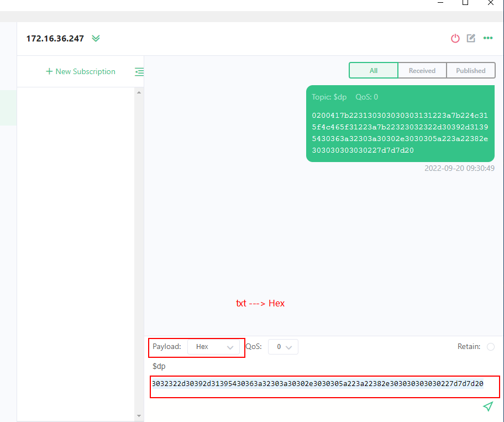Show only Received messages

tap(422, 71)
